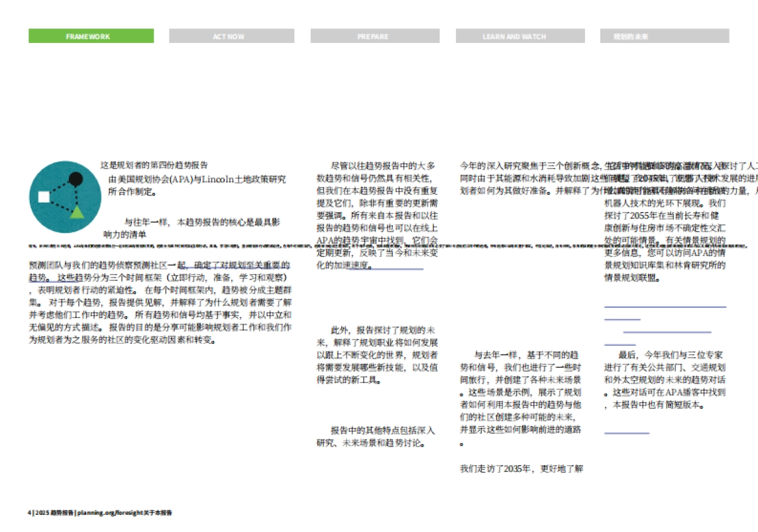758x532 pixels.
Task: Select the 2025趋势报告 label in the footer
Action: tap(54, 513)
